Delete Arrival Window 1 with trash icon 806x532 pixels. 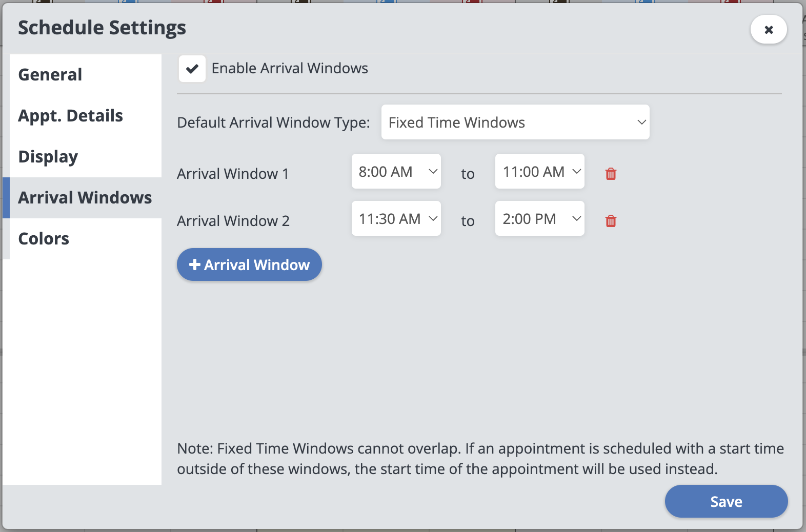pos(611,174)
